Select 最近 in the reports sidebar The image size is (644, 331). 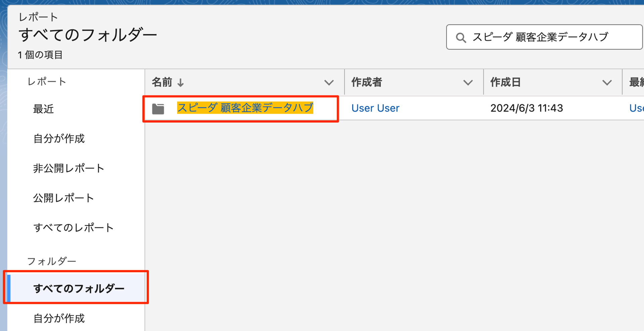pyautogui.click(x=43, y=109)
